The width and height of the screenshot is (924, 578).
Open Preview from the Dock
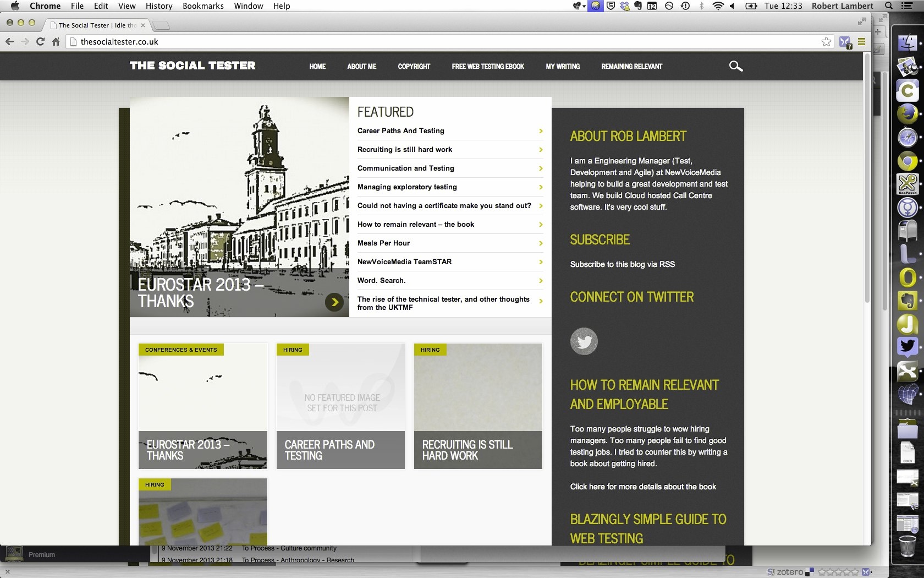point(908,67)
